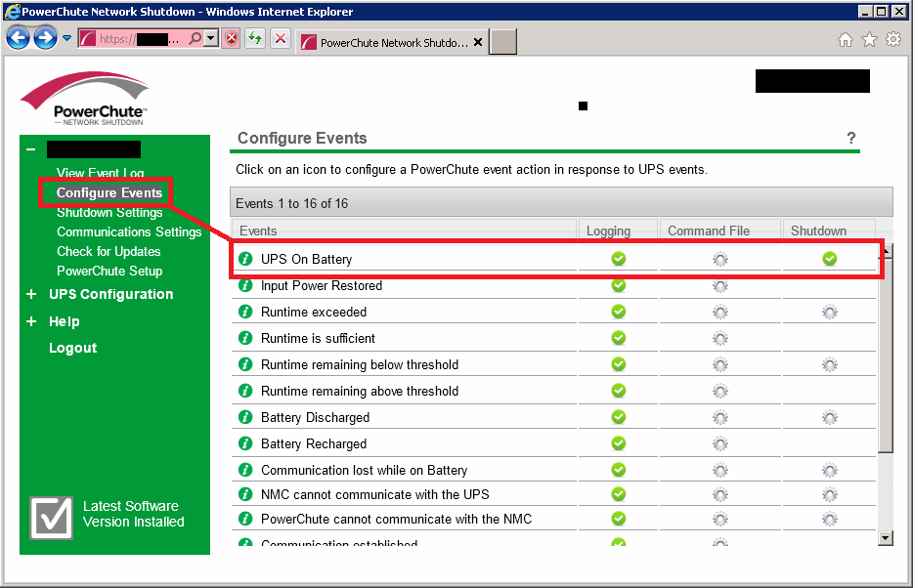Configure shutdown for Runtime remaining below threshold

(830, 365)
